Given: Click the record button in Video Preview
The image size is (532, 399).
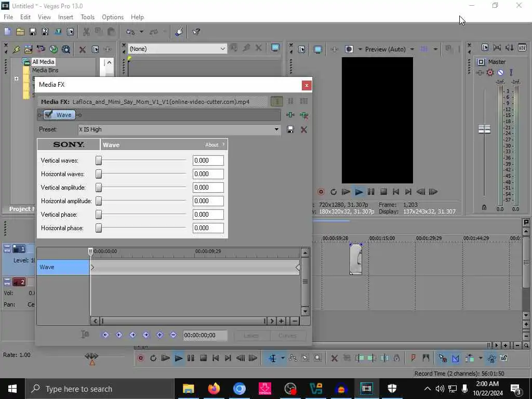Looking at the screenshot, I should point(321,192).
